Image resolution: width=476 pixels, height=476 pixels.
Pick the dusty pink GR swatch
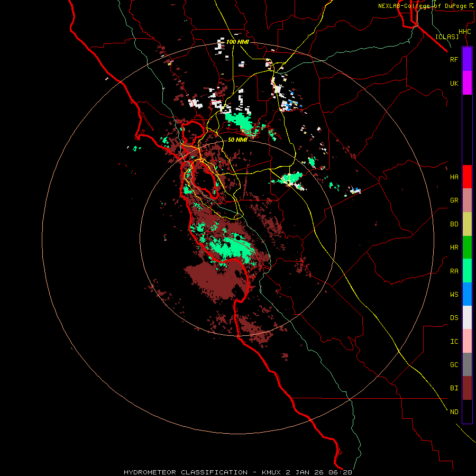(467, 200)
